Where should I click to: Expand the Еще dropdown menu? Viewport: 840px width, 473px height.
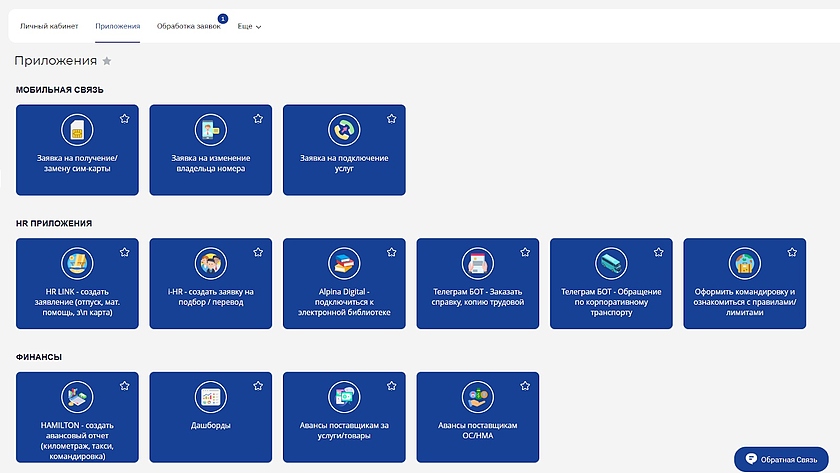[x=249, y=27]
